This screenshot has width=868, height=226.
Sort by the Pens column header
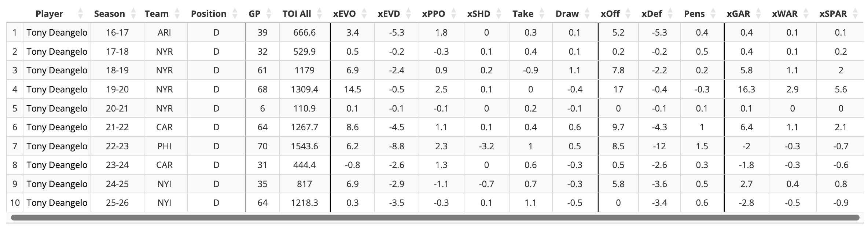click(x=694, y=14)
